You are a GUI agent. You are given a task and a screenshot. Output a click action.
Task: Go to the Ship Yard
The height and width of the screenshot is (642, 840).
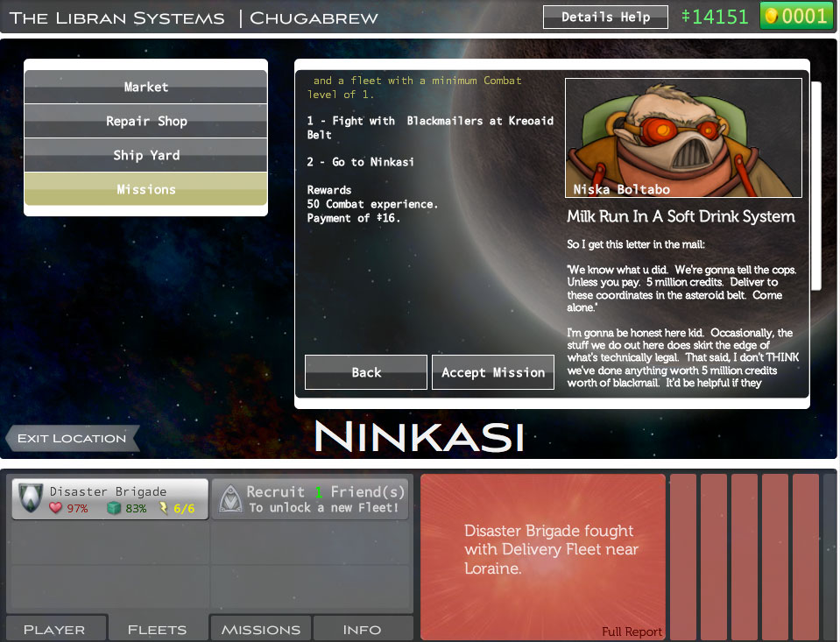(145, 155)
